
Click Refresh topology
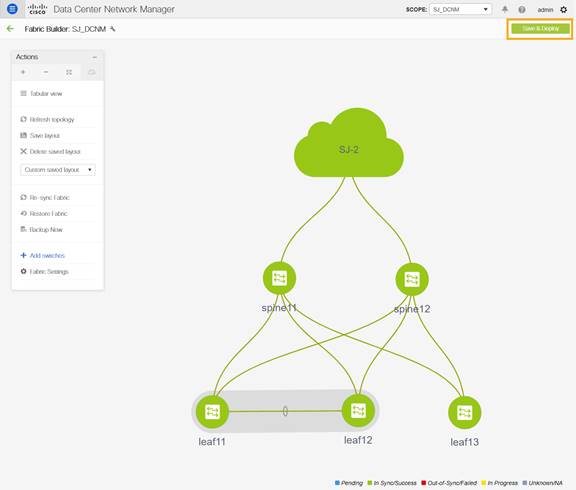point(47,119)
